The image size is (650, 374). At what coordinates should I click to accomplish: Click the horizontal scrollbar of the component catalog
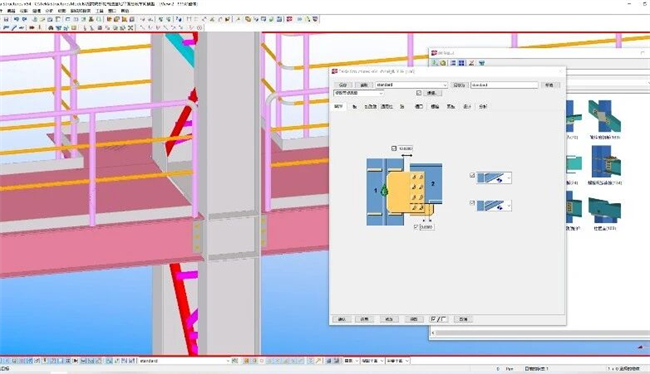(x=541, y=333)
